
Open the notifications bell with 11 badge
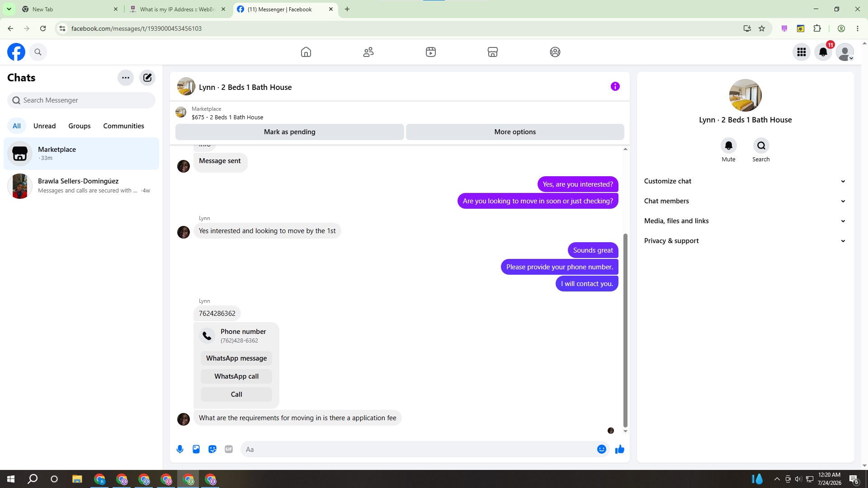(x=823, y=52)
